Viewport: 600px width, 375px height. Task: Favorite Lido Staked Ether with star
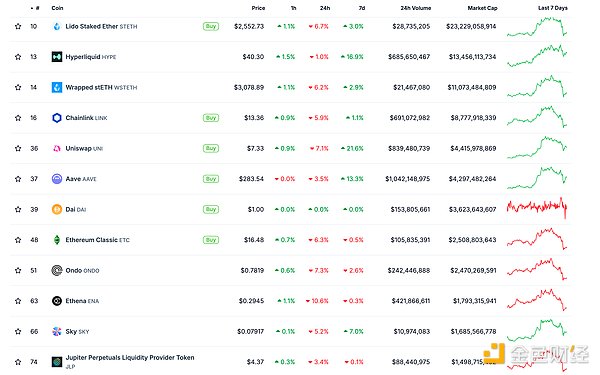pos(18,26)
